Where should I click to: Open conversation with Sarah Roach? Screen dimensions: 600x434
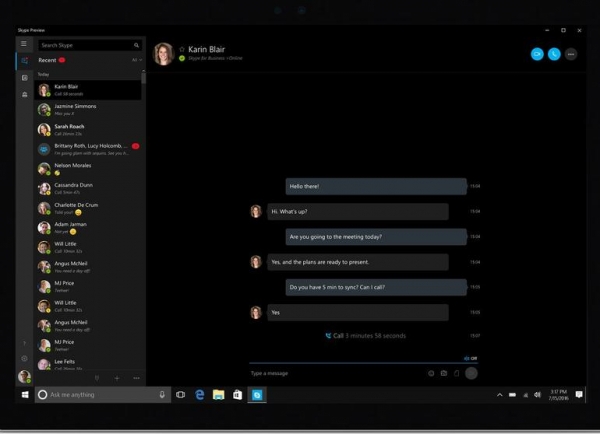88,129
